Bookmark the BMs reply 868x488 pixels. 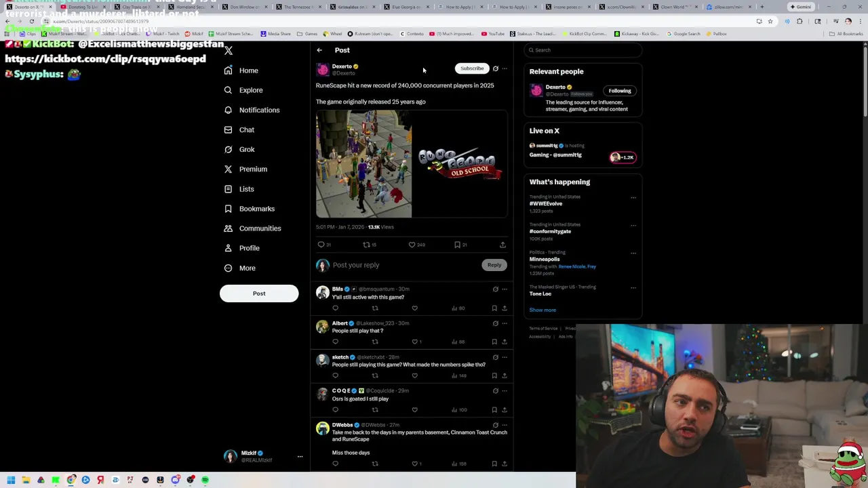[494, 308]
